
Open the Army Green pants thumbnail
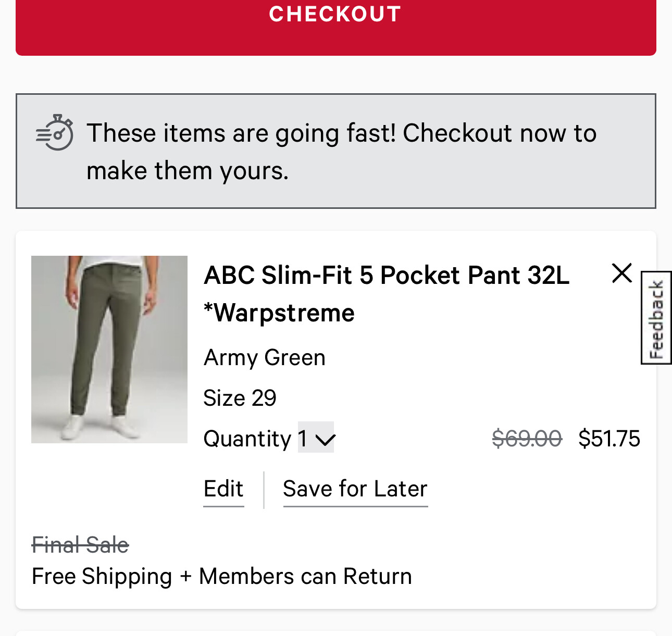click(109, 349)
